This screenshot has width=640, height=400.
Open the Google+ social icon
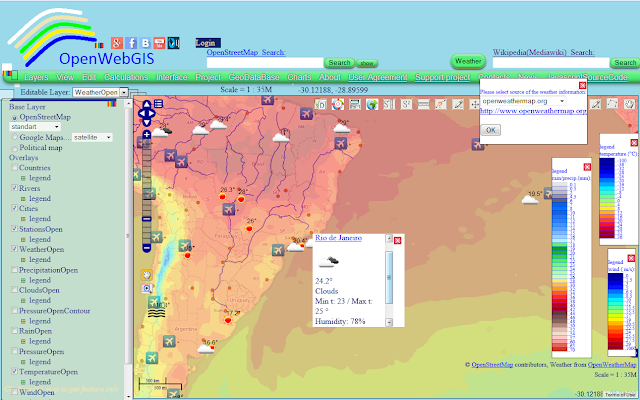(x=117, y=43)
